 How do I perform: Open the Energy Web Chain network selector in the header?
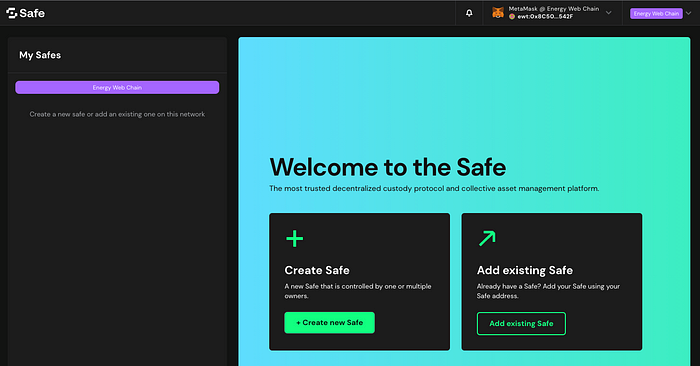(x=656, y=13)
